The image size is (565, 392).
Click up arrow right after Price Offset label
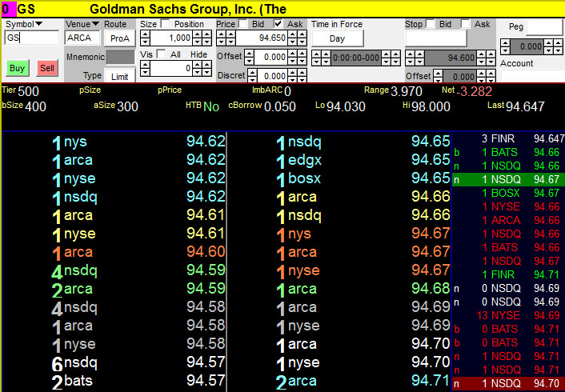[249, 54]
